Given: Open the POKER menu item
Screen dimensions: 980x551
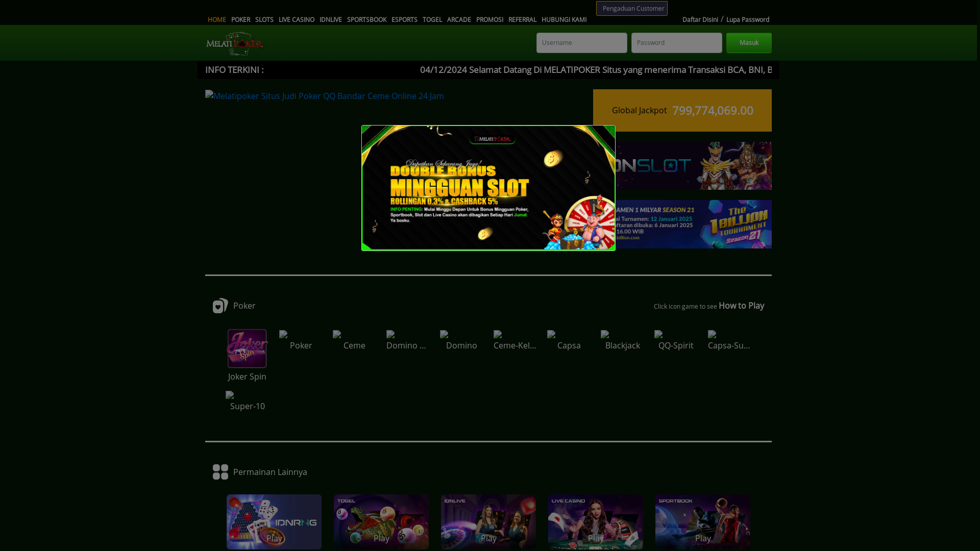Looking at the screenshot, I should [240, 19].
